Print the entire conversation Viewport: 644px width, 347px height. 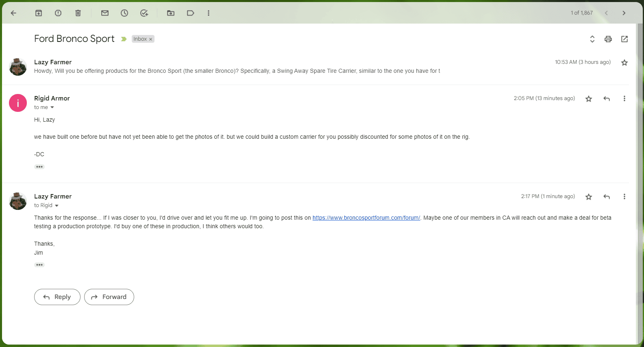coord(608,39)
